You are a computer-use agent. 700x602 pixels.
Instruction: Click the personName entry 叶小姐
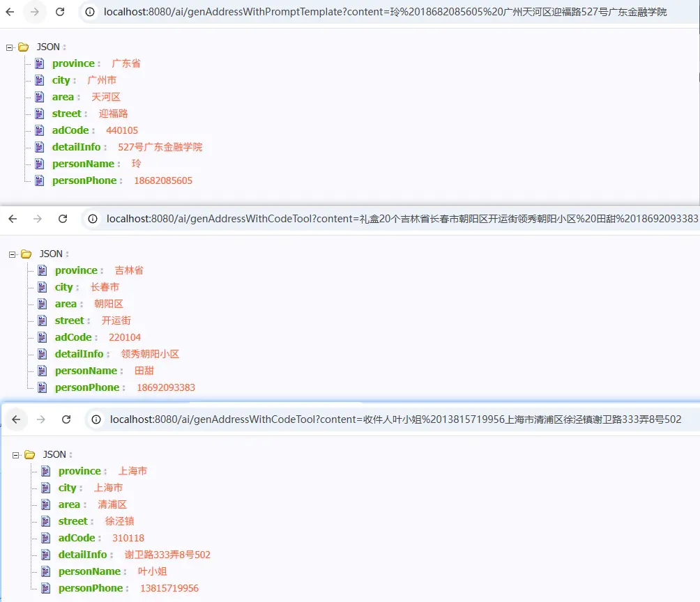[152, 571]
